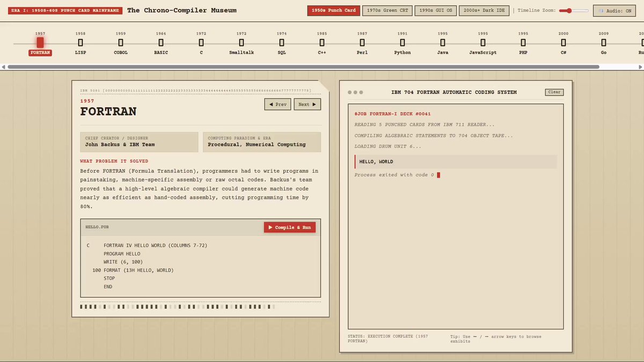Click the FORTRAN exhibit heading

(108, 112)
